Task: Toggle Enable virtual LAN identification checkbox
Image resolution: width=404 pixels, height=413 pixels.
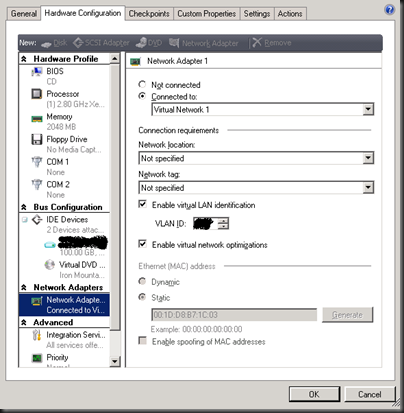Action: click(x=142, y=204)
